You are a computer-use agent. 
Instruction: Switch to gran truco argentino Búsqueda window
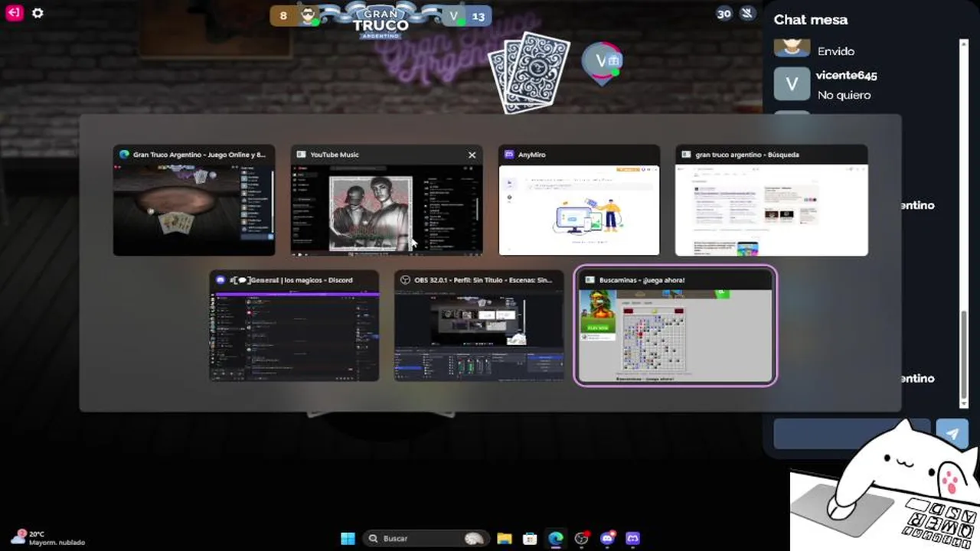[x=772, y=201]
